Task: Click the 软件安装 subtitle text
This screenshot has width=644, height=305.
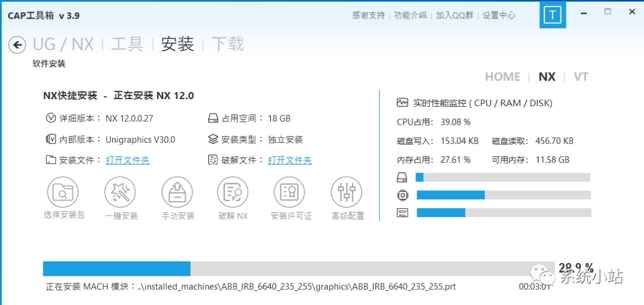Action: [49, 64]
